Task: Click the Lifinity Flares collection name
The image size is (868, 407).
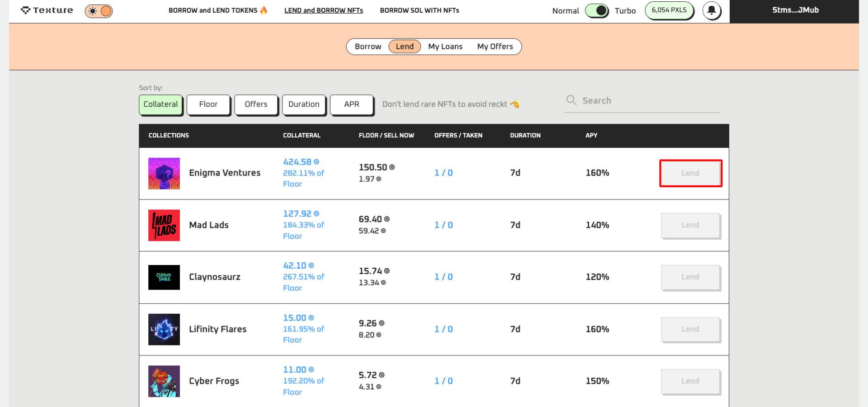Action: click(217, 329)
